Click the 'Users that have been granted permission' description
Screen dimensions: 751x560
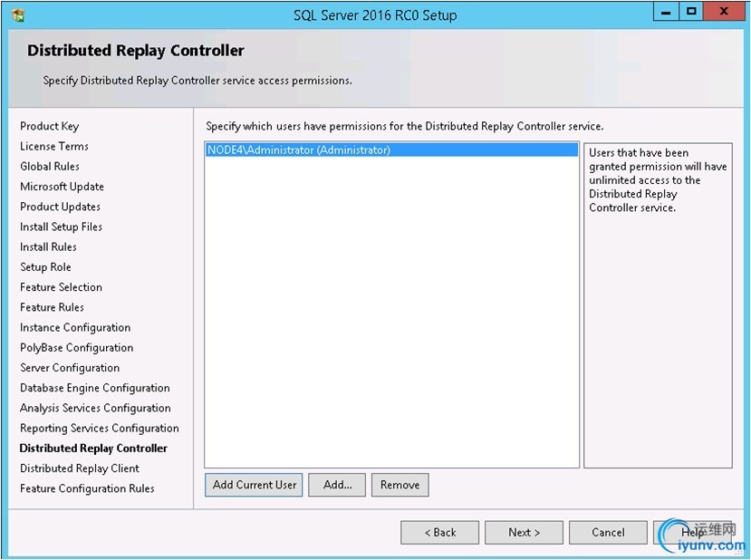tap(658, 180)
